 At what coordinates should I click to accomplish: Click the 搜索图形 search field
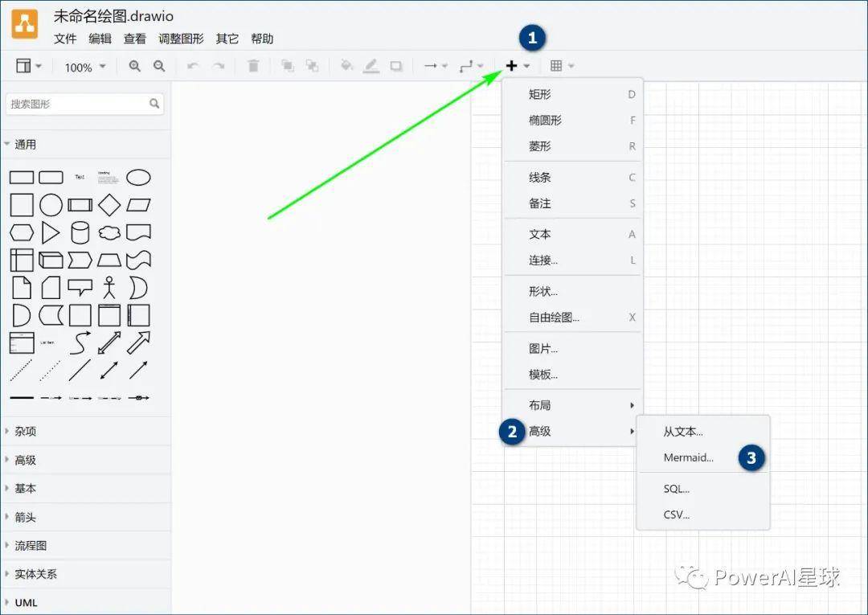coord(84,104)
